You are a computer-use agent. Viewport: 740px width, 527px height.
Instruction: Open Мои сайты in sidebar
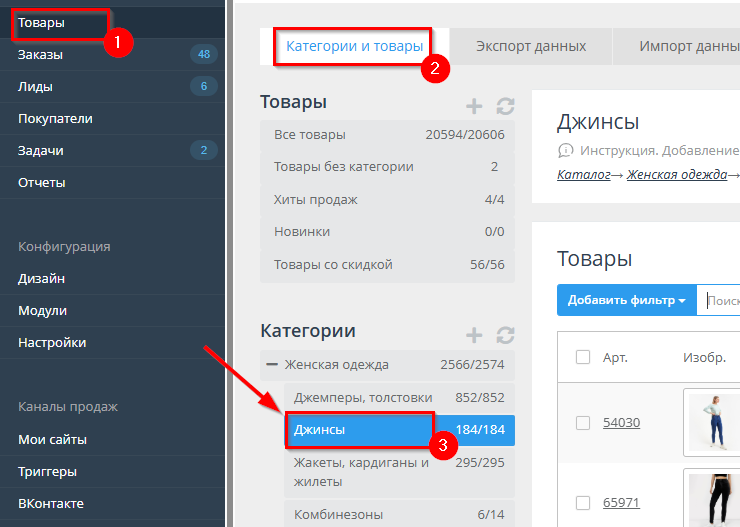click(x=52, y=439)
